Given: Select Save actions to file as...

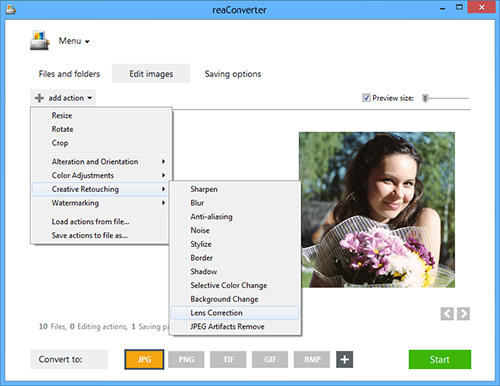Looking at the screenshot, I should coord(101,235).
